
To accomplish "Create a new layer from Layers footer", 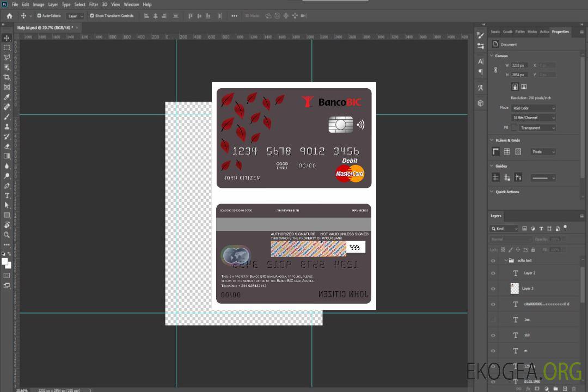I will (565, 389).
